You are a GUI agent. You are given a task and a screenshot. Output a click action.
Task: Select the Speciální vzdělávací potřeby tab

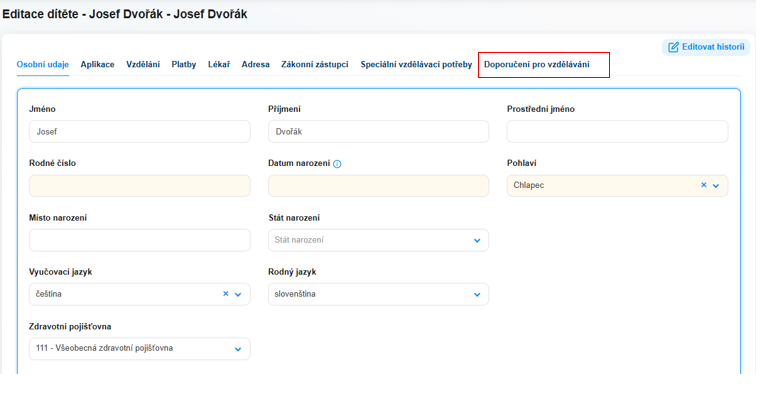pyautogui.click(x=416, y=64)
